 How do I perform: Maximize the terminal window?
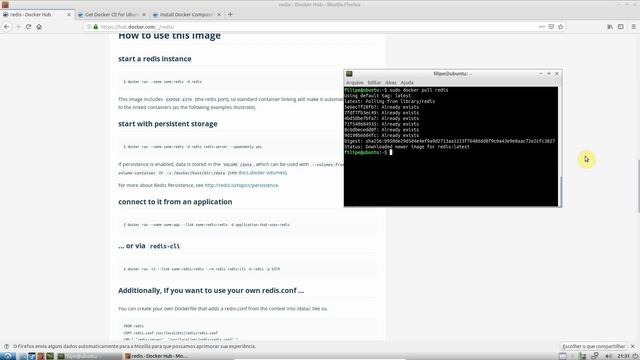549,73
